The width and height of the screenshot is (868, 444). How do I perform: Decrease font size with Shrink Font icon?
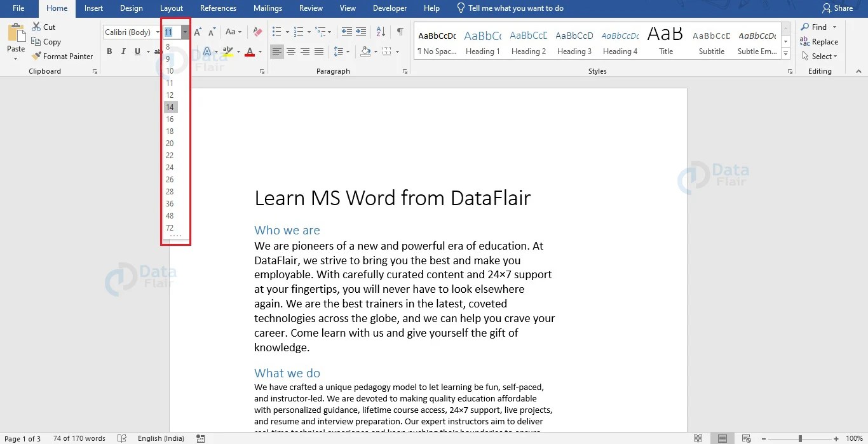coord(212,32)
